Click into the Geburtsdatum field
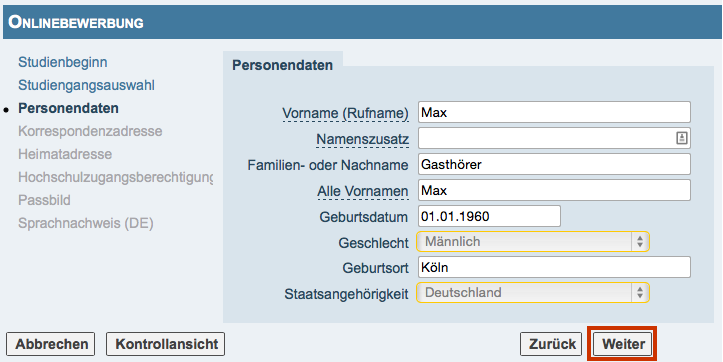Screen dimensions: 723x362 click(489, 216)
